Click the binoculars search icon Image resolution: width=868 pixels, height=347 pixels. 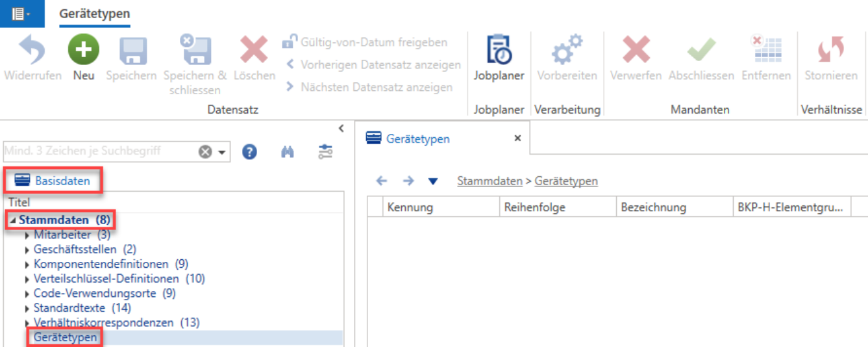pyautogui.click(x=288, y=151)
